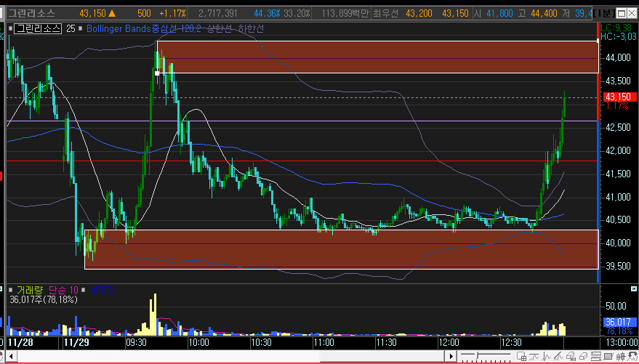Click the Bollinger Bands중심선 indicator label
This screenshot has width=639, height=364.
coord(132,29)
